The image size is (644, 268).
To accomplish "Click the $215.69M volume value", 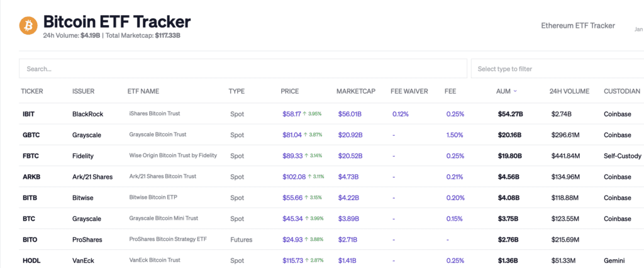I will [565, 240].
